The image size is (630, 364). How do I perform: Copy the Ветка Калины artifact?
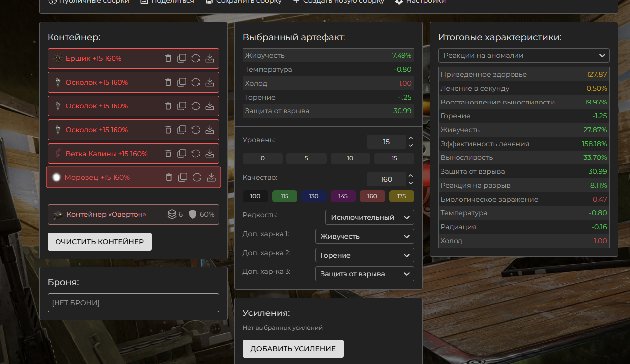click(x=182, y=154)
